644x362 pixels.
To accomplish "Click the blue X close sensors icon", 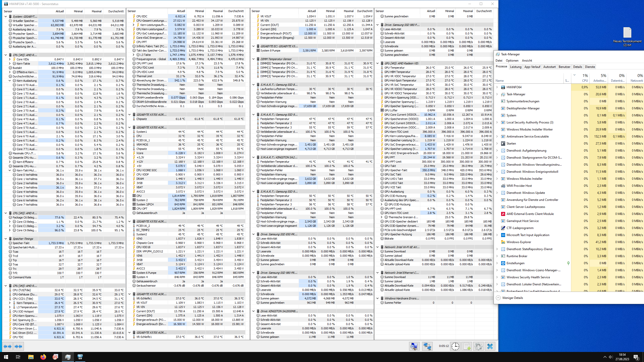I will tap(490, 346).
